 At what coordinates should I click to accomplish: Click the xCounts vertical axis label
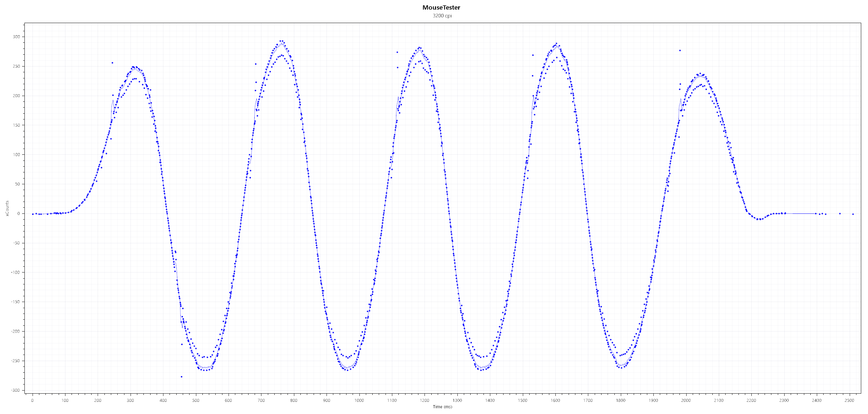pos(7,208)
